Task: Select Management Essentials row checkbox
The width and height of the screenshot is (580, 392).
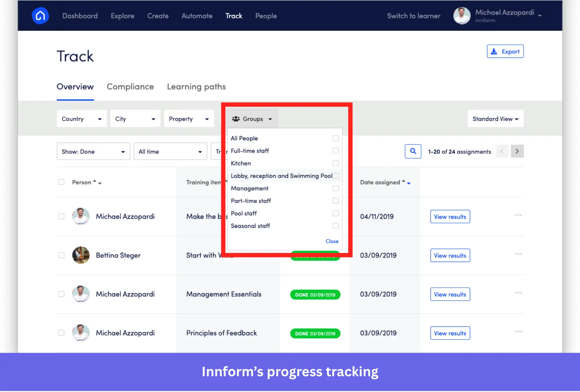Action: click(61, 294)
